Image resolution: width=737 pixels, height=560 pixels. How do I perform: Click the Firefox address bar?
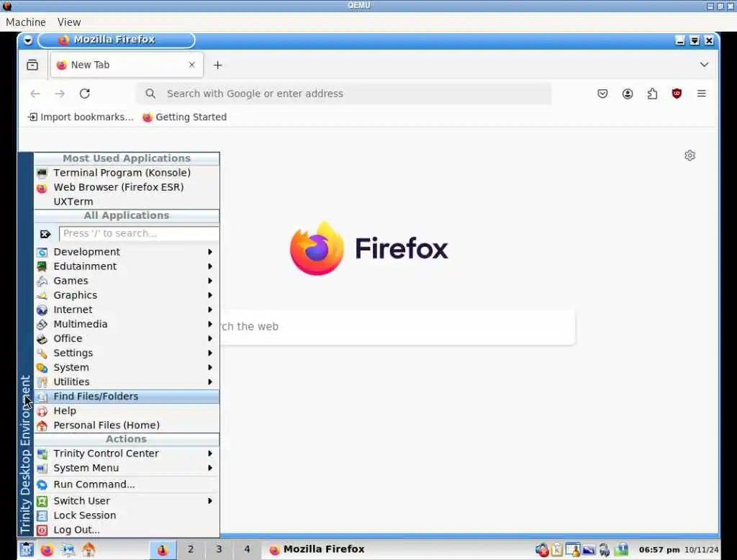coord(343,94)
